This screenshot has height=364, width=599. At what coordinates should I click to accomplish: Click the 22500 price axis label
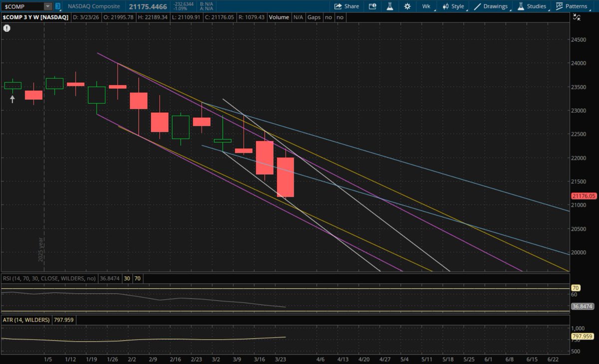579,134
